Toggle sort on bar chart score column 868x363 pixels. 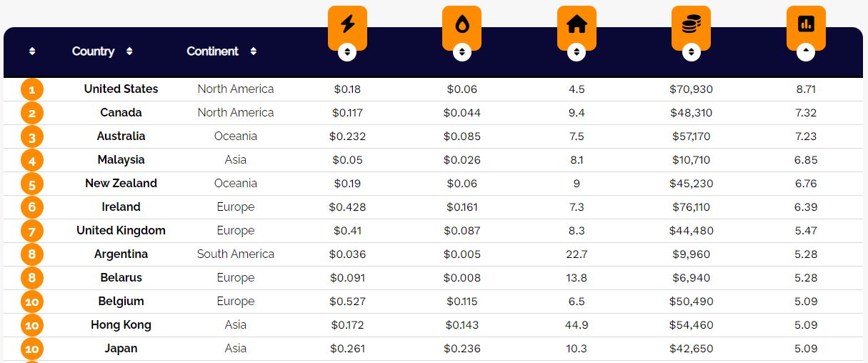(x=806, y=52)
